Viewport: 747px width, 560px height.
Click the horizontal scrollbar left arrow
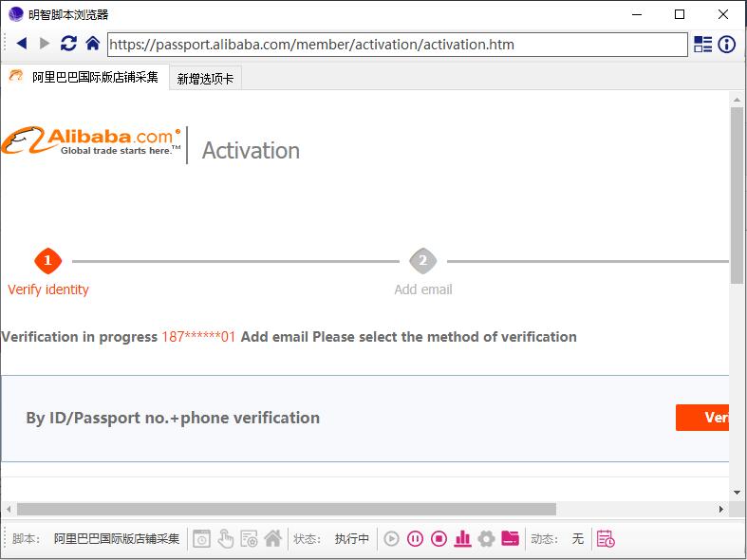click(x=9, y=509)
